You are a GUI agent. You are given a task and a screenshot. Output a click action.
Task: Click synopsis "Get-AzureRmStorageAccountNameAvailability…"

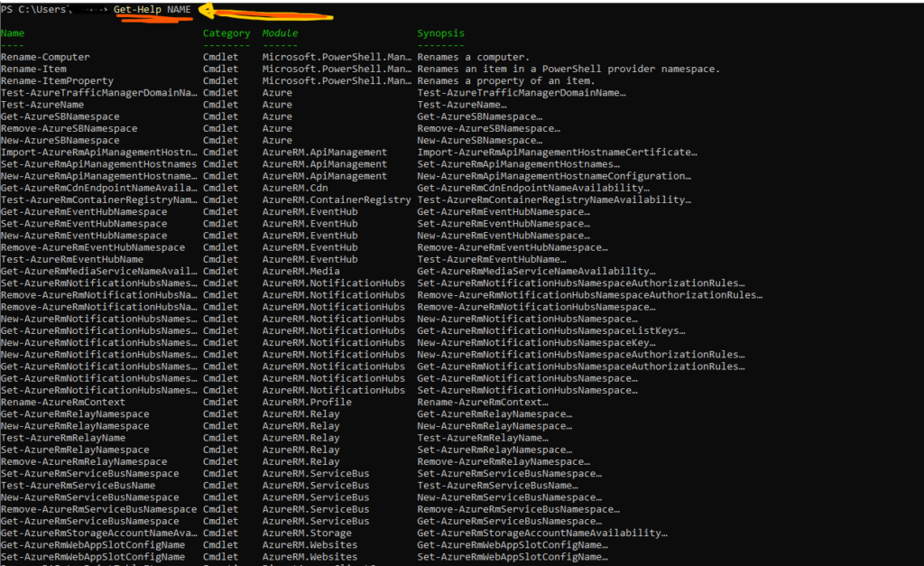pyautogui.click(x=542, y=533)
